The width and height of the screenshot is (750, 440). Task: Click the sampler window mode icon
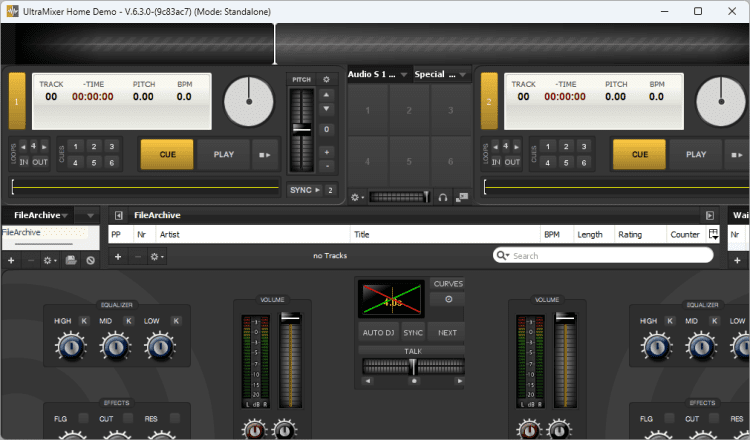click(462, 197)
